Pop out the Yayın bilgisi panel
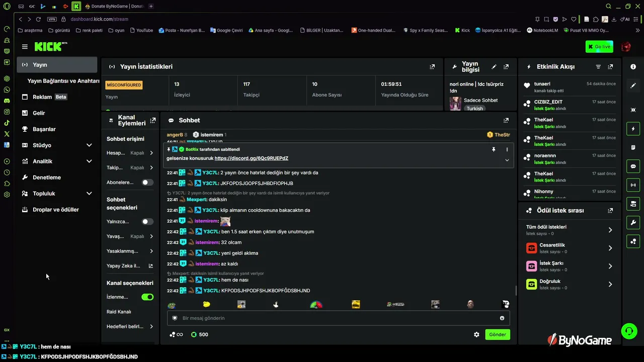Screen dimensions: 644x362 (506, 66)
